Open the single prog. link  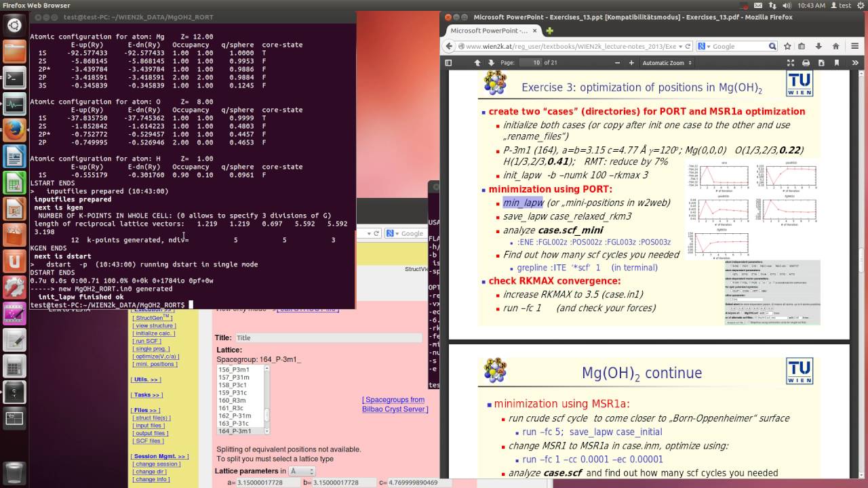[x=151, y=348]
